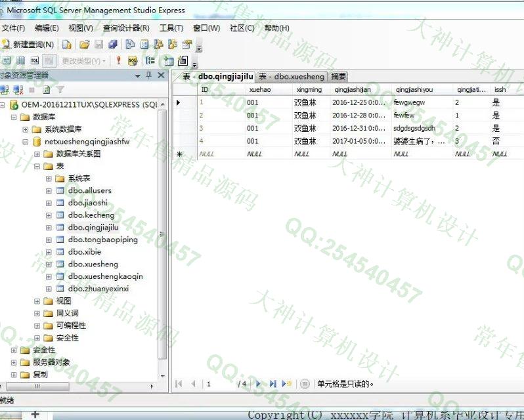Click the current row position input field
Screen dimensions: 524x420
[x=219, y=384]
